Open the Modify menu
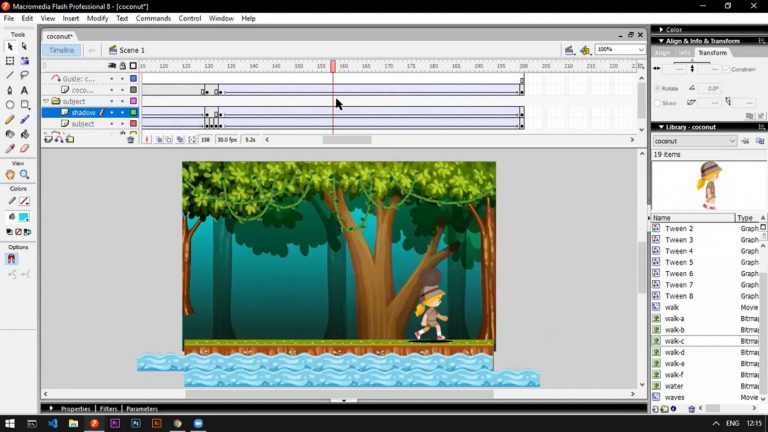Viewport: 768px width, 432px height. 97,18
